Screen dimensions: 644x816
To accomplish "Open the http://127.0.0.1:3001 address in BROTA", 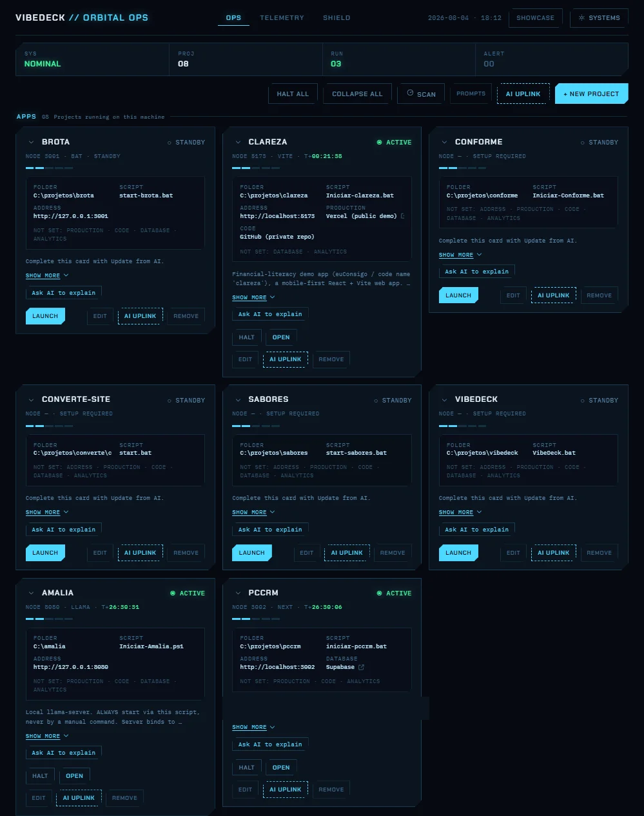I will [71, 216].
